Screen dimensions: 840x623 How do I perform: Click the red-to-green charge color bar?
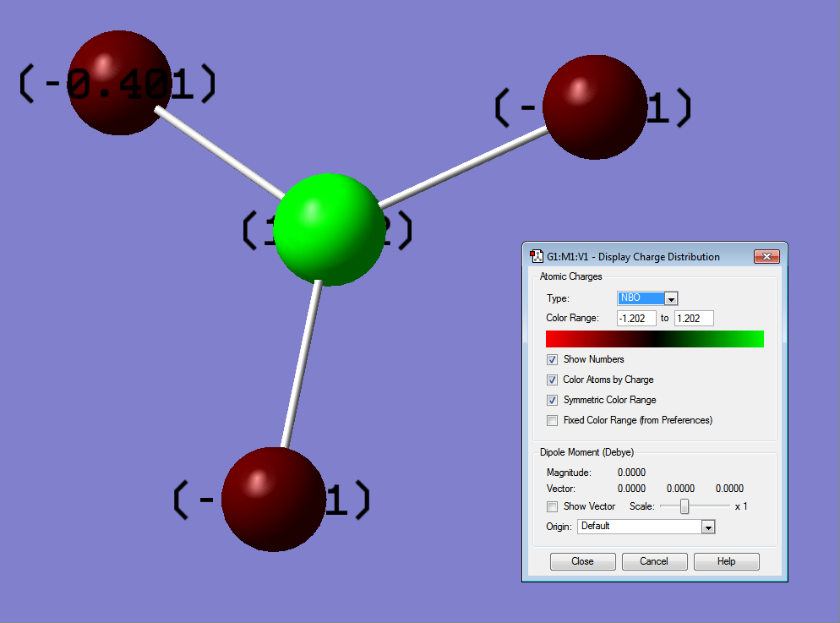(x=655, y=339)
